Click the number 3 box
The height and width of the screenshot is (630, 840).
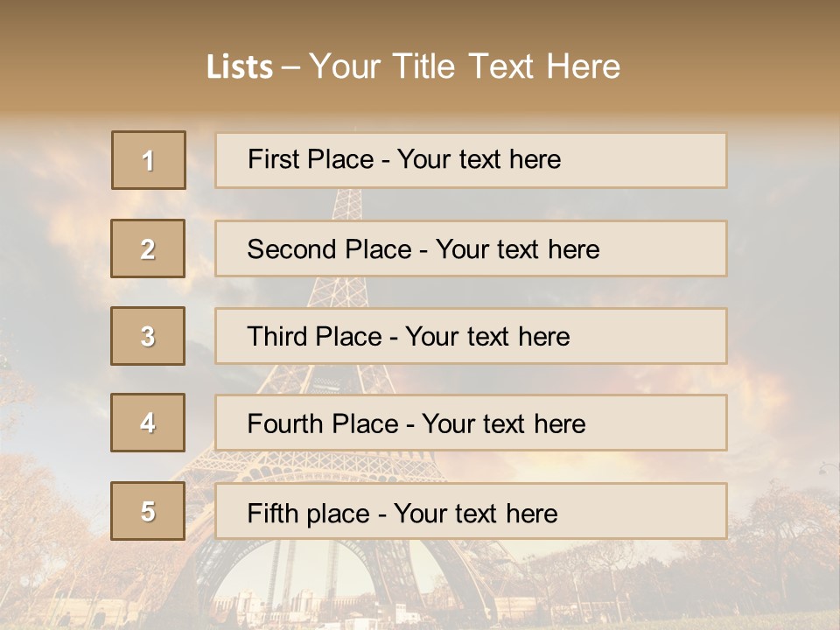click(148, 336)
